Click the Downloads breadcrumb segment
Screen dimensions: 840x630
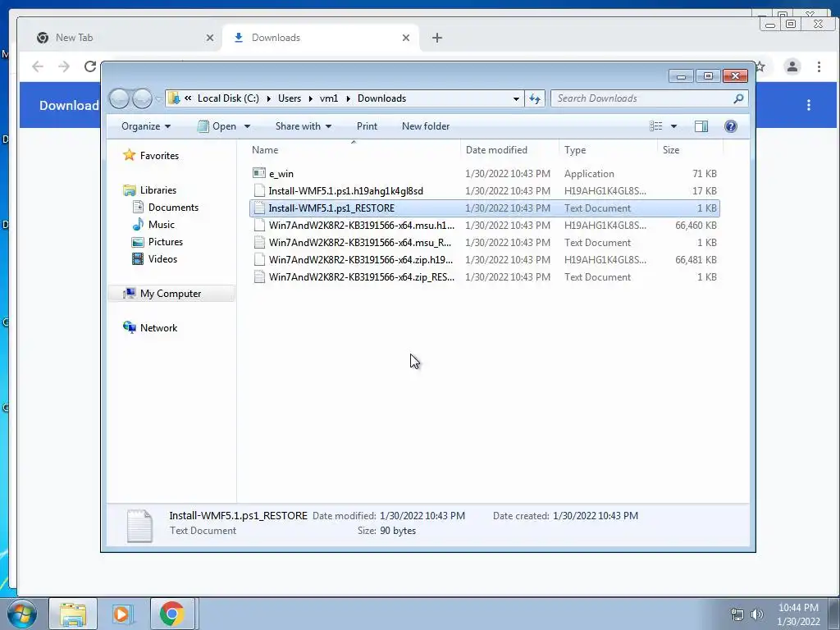pyautogui.click(x=382, y=98)
